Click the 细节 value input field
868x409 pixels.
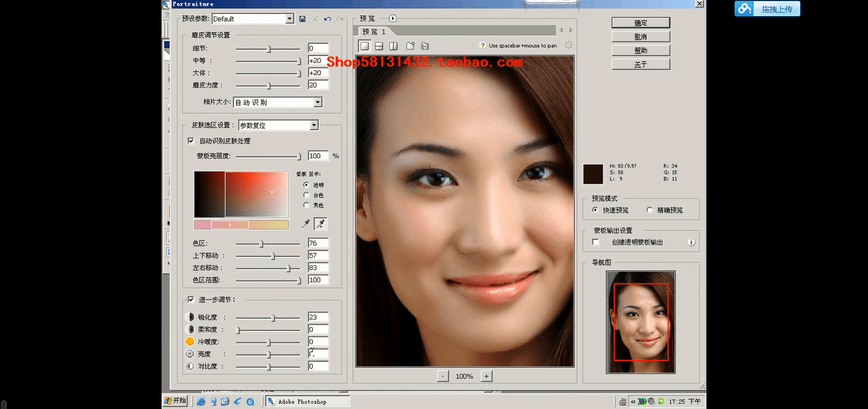pos(318,48)
